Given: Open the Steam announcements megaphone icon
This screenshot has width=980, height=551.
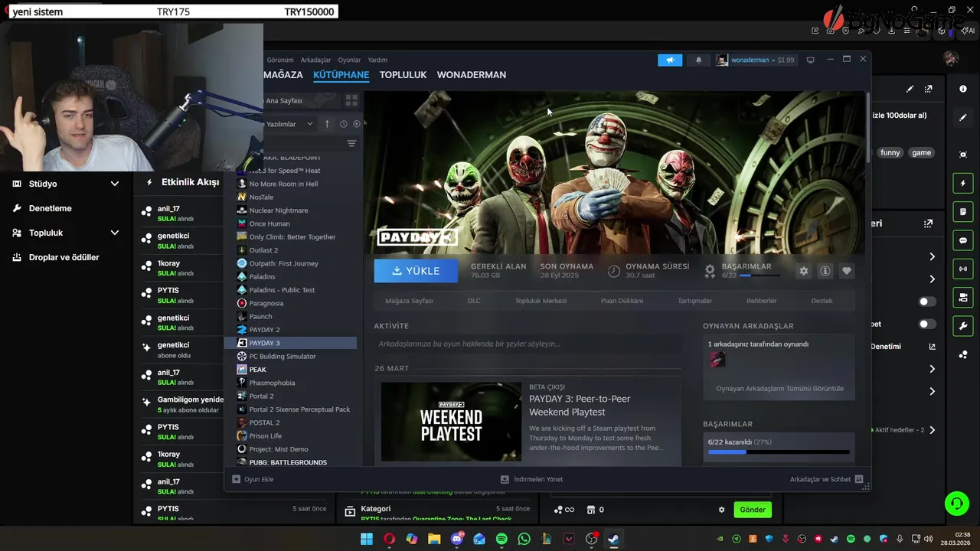Looking at the screenshot, I should coord(670,60).
